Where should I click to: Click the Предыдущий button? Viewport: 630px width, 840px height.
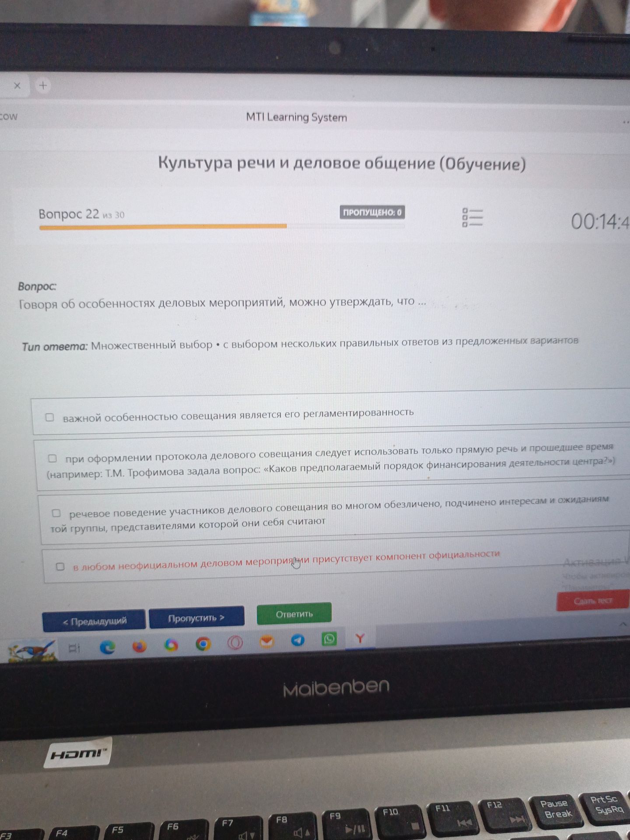pyautogui.click(x=94, y=621)
